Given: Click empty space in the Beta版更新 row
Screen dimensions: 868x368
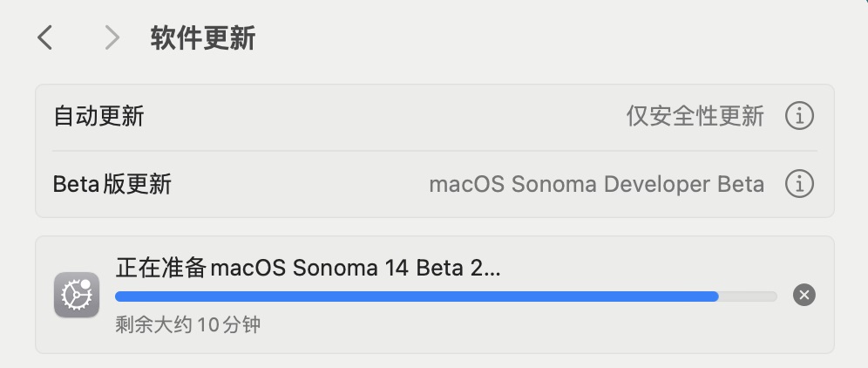Looking at the screenshot, I should click(296, 185).
